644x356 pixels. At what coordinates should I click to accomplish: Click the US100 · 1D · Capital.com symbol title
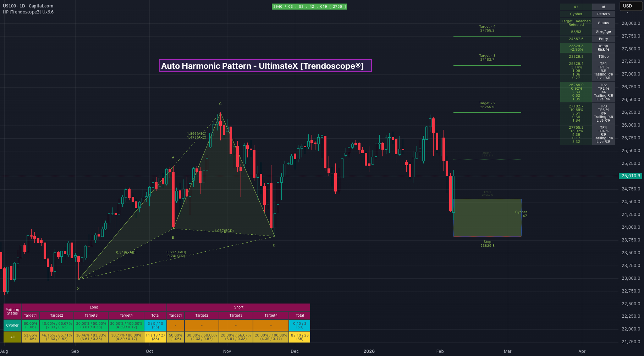(28, 6)
